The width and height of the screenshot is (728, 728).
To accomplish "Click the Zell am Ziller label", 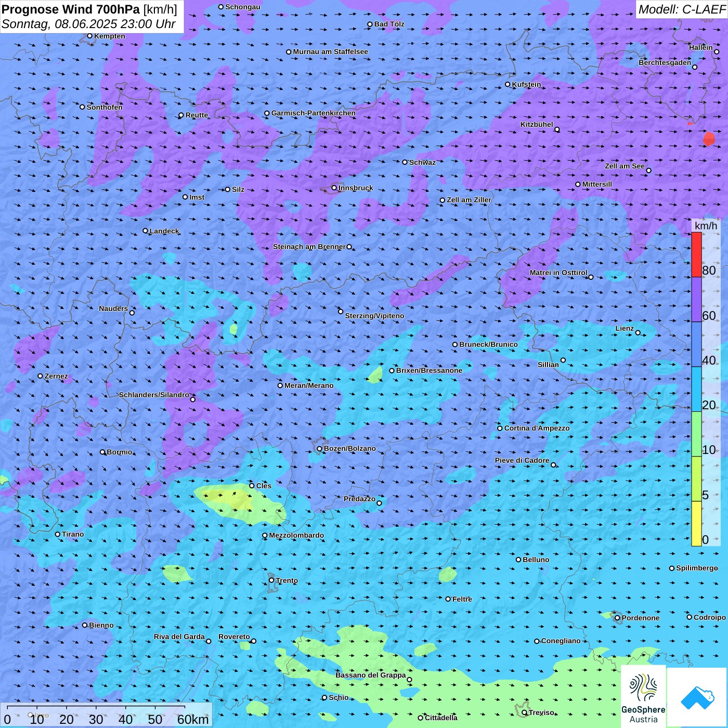I will tap(469, 200).
